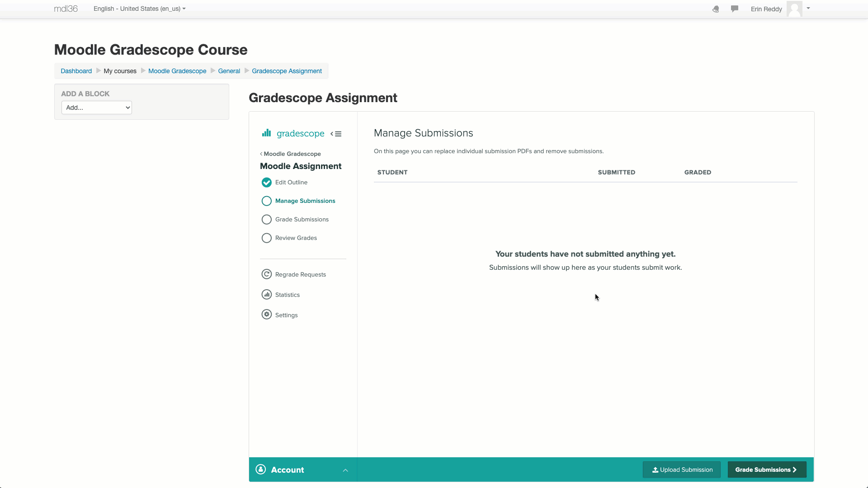Open Statistics page
868x488 pixels.
288,295
